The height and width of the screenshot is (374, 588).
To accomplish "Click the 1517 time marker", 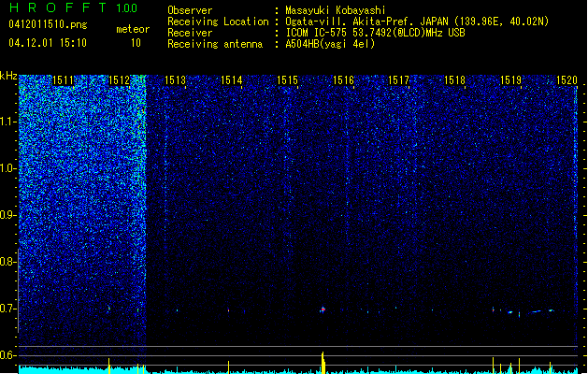I will point(398,80).
